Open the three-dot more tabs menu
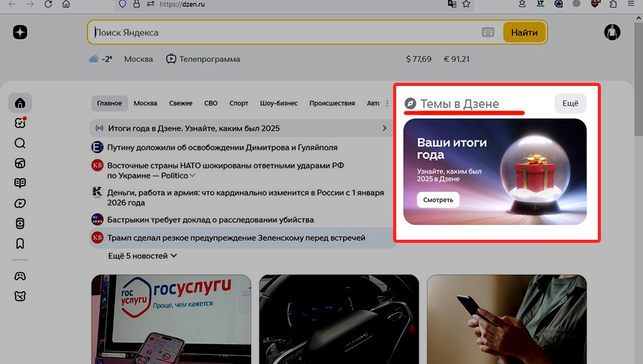This screenshot has height=364, width=643. [387, 104]
